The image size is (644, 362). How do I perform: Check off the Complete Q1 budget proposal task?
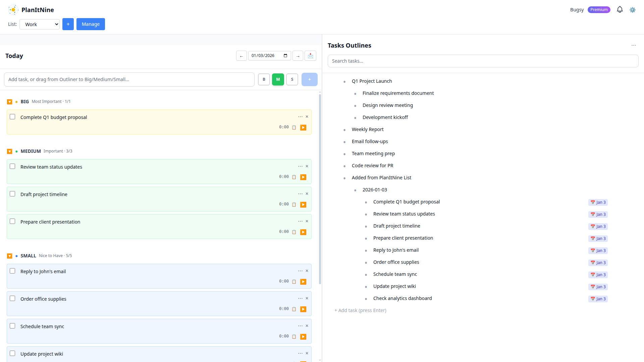12,117
